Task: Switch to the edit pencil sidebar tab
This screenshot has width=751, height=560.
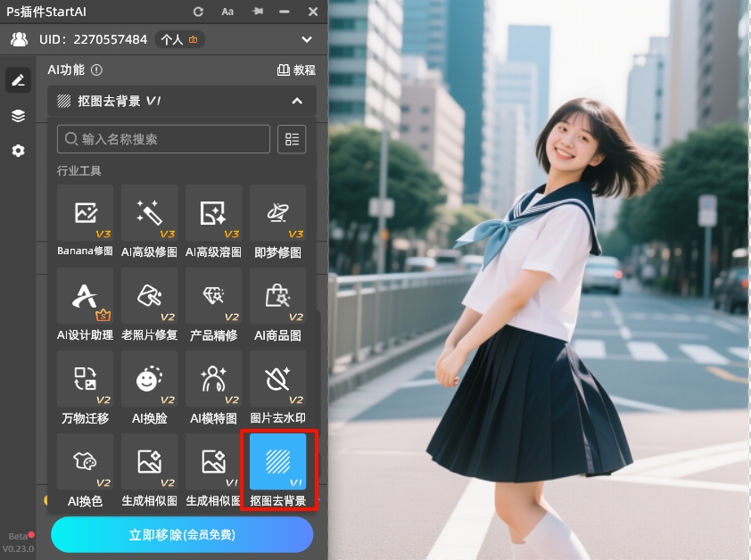Action: click(x=17, y=79)
